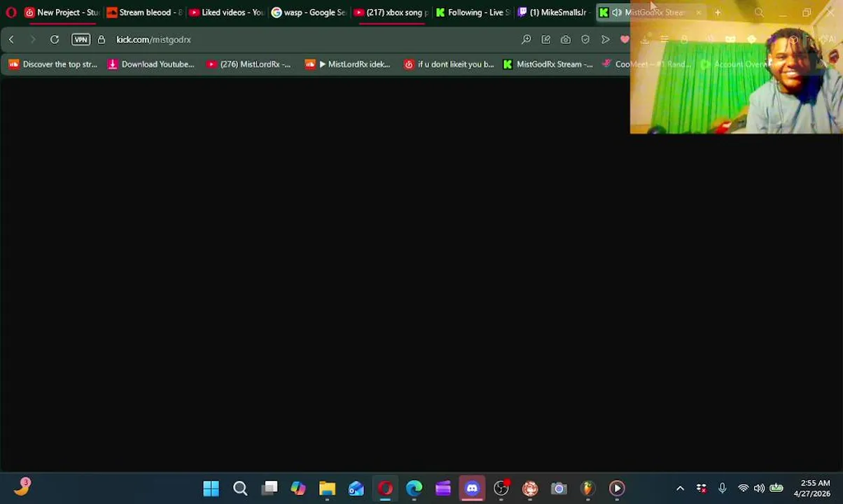The image size is (843, 504).
Task: Open Discord from the taskbar
Action: [472, 489]
